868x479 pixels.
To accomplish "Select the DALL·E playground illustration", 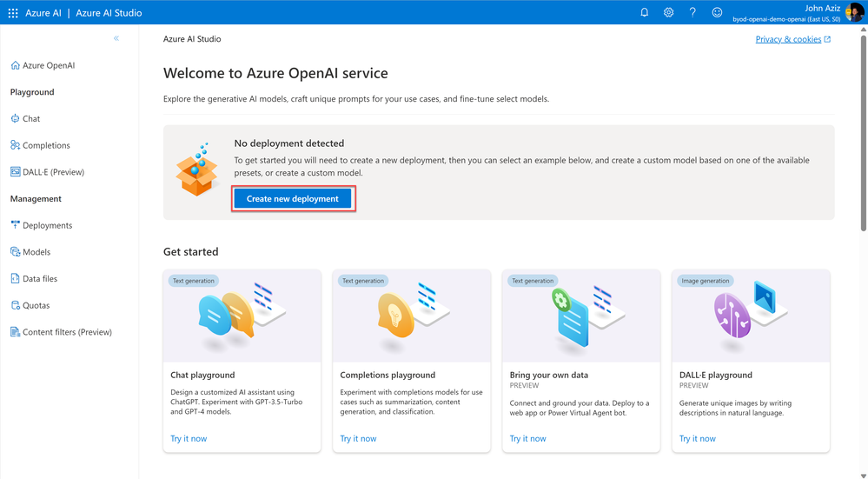I will pyautogui.click(x=751, y=316).
